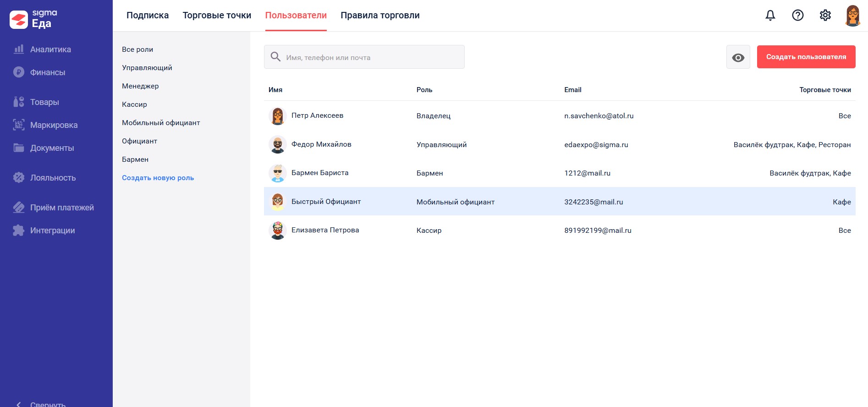Image resolution: width=868 pixels, height=407 pixels.
Task: Click the Создать новую роль link
Action: [158, 178]
